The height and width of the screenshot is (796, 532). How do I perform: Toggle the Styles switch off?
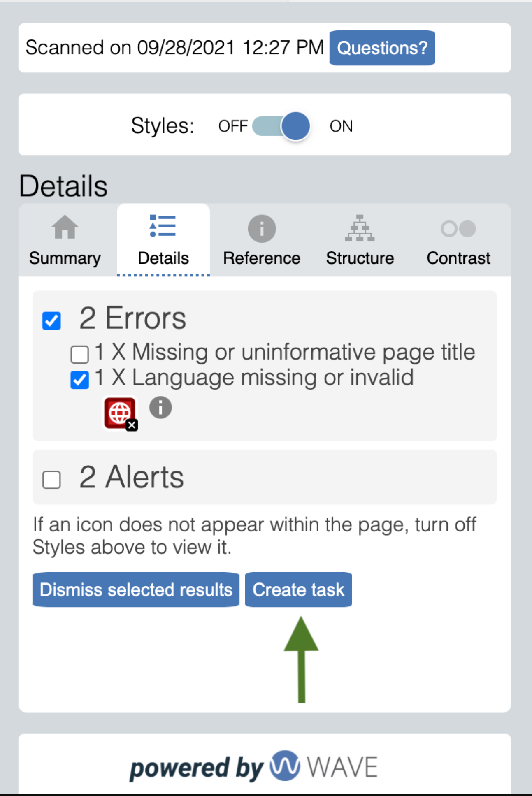click(281, 126)
